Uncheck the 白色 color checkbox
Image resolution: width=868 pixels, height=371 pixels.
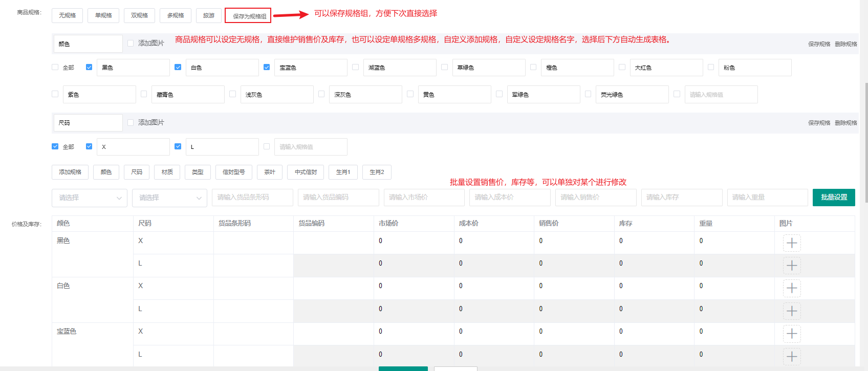[x=178, y=67]
